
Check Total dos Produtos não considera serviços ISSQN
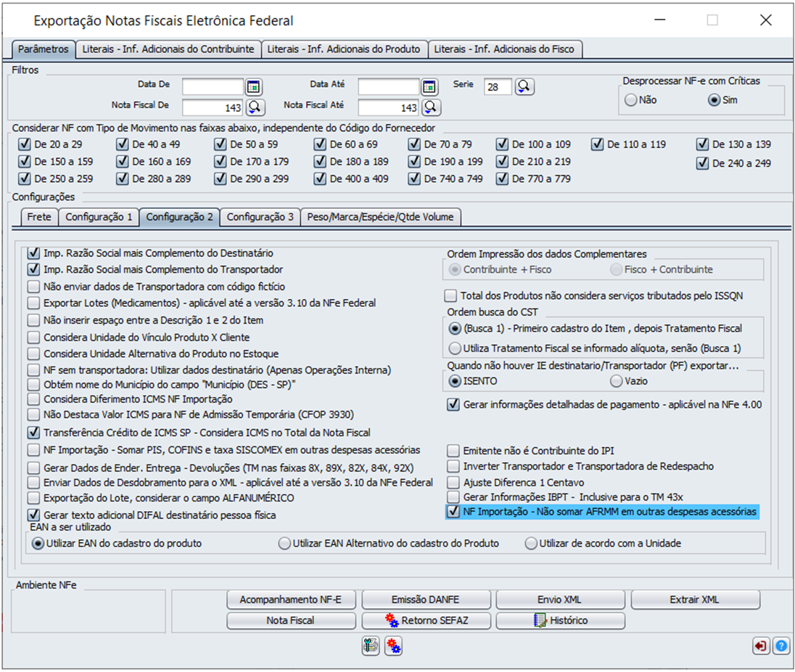point(450,295)
